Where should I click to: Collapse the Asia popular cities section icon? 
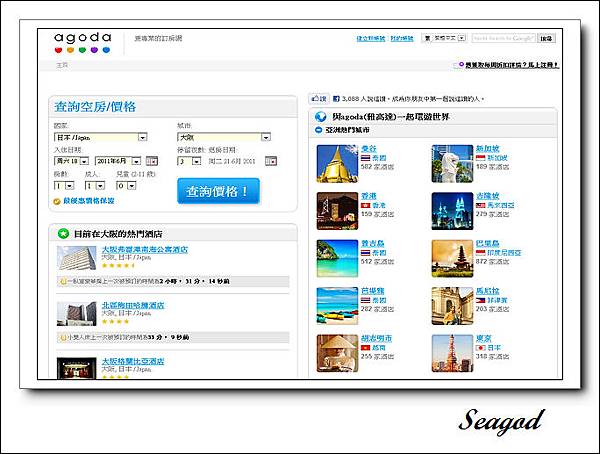[x=318, y=130]
